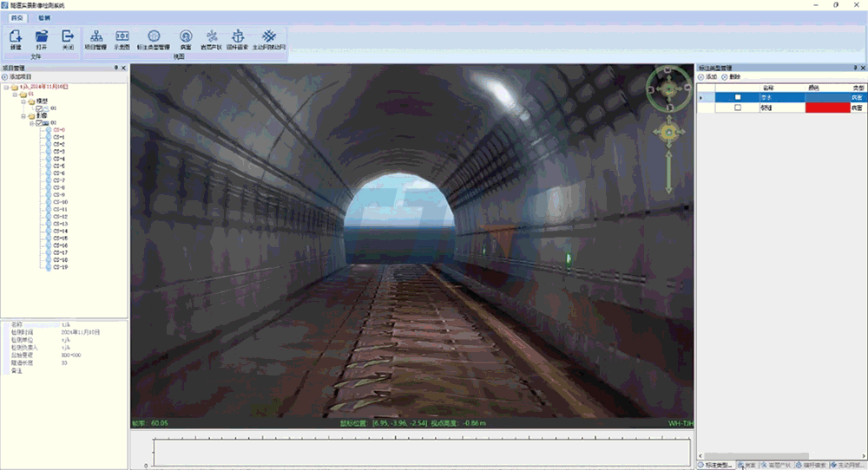
Task: Switch to the 病害 tab at panel bottom
Action: [749, 465]
